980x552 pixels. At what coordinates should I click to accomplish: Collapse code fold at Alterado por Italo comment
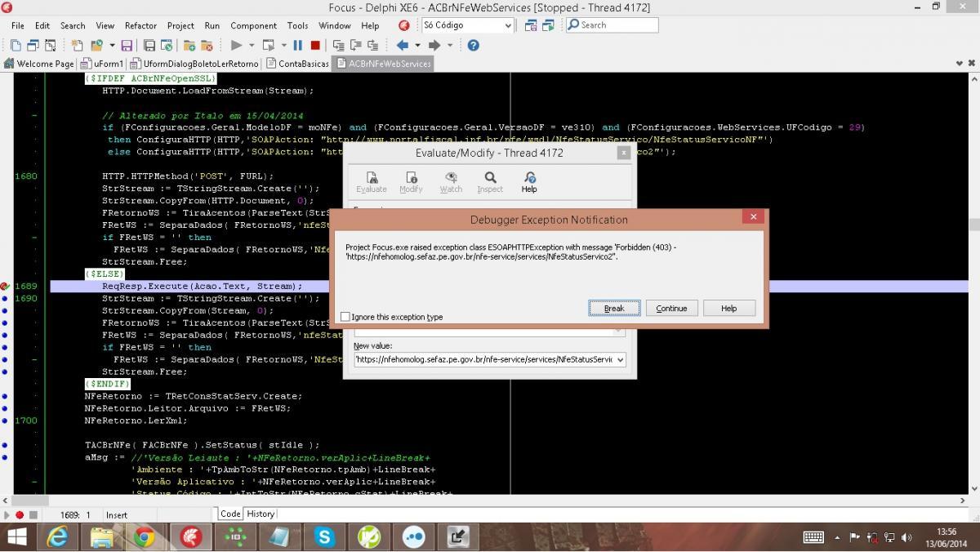pyautogui.click(x=34, y=115)
